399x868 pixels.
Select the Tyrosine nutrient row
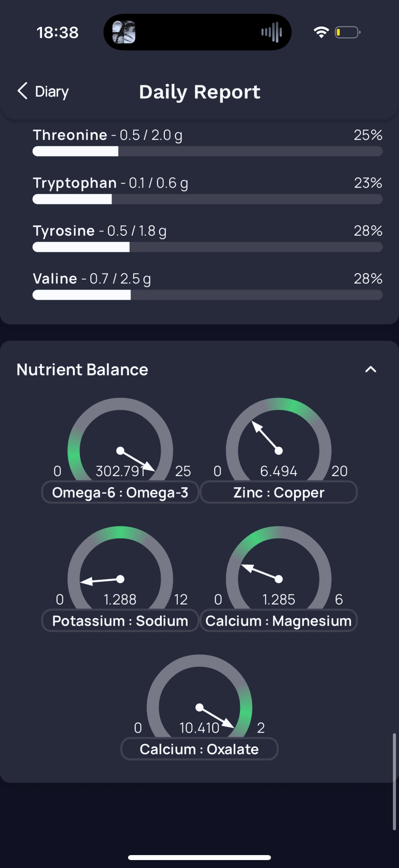click(207, 238)
